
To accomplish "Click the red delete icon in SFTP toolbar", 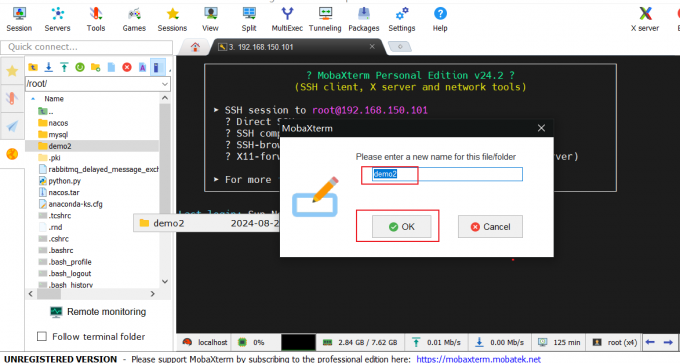I will pyautogui.click(x=127, y=67).
